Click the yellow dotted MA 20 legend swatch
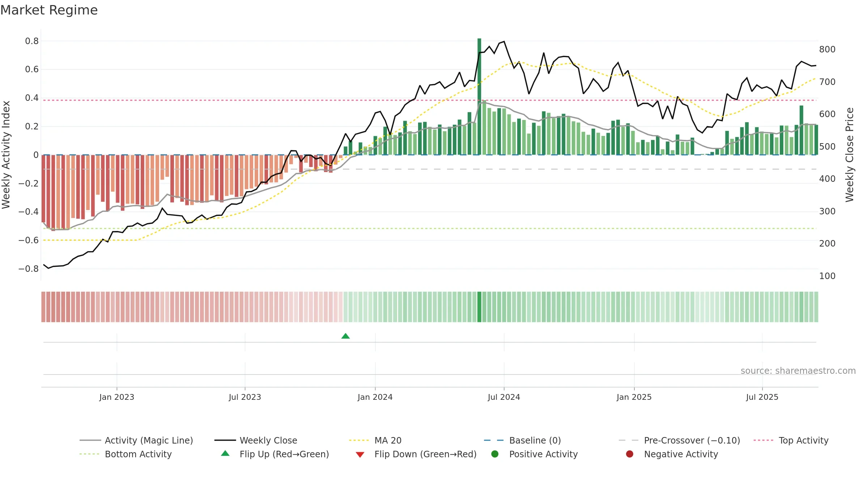The image size is (868, 488). (x=359, y=440)
